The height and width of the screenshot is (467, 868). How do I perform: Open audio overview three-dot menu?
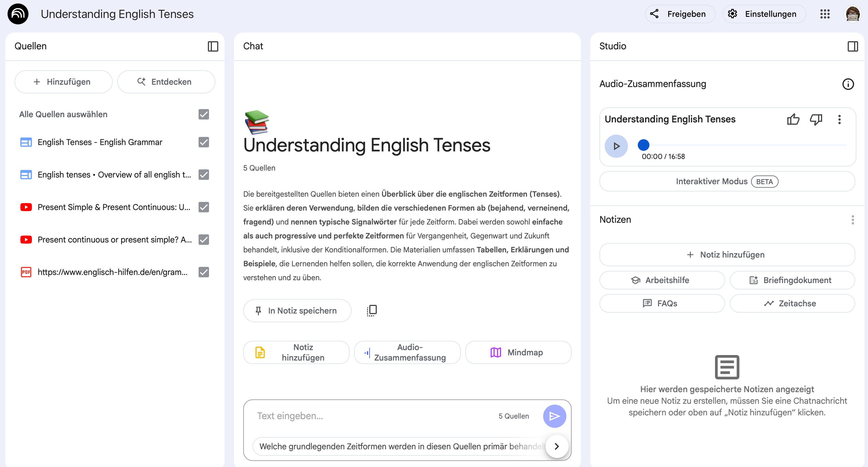point(839,119)
